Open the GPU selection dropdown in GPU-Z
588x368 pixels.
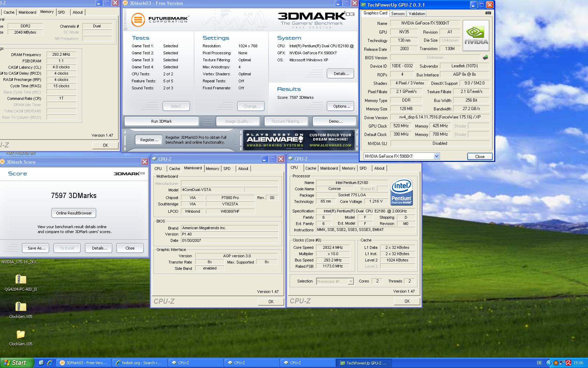436,156
